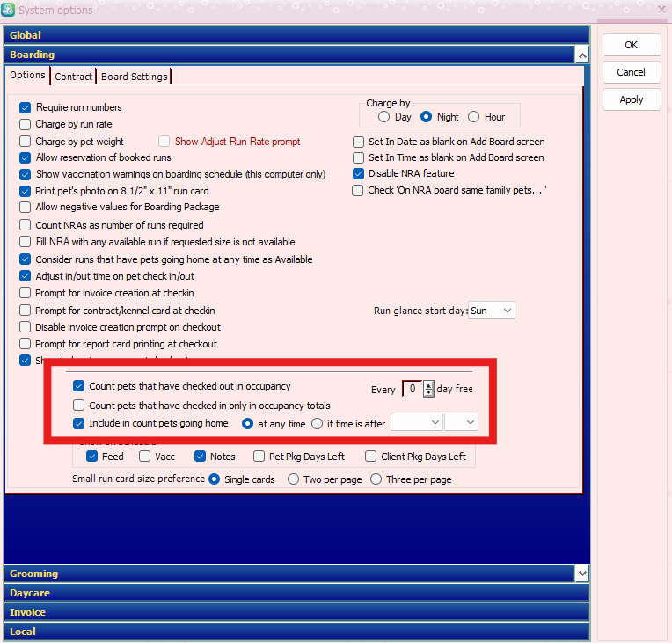Enable Count NRAs as number of runs
The height and width of the screenshot is (643, 672).
[x=26, y=225]
